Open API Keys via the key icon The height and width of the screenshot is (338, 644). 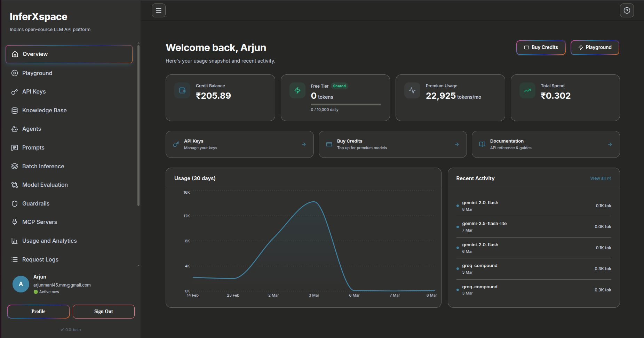[x=14, y=91]
